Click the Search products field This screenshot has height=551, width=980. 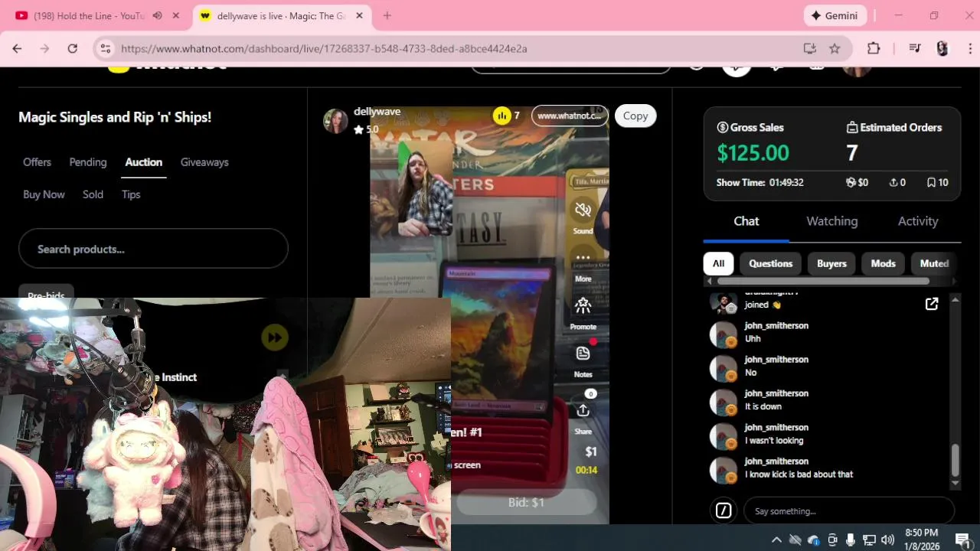(153, 249)
